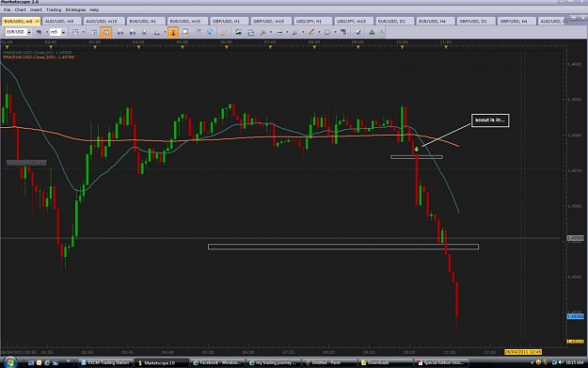Switch to USD/JPY, m15 tab
Screen dimensions: 588x368
click(353, 22)
